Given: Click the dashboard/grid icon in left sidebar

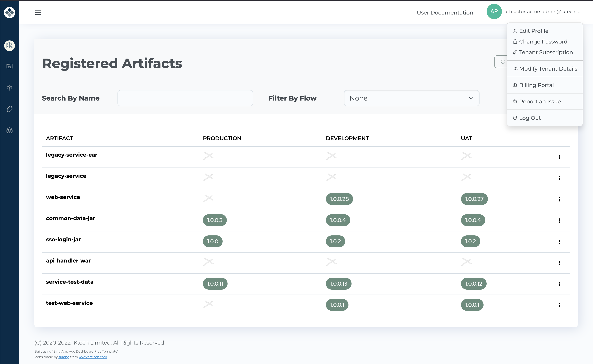Looking at the screenshot, I should pyautogui.click(x=9, y=66).
